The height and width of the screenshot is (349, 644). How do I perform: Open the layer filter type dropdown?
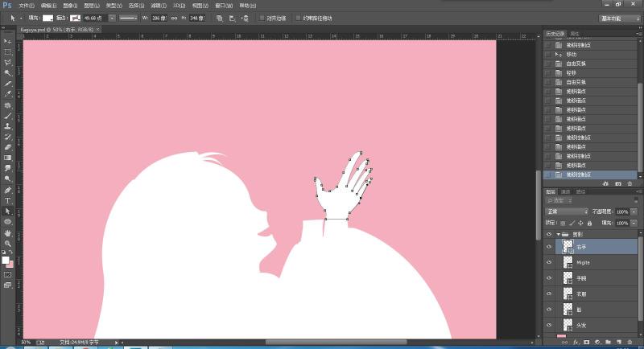pyautogui.click(x=559, y=200)
